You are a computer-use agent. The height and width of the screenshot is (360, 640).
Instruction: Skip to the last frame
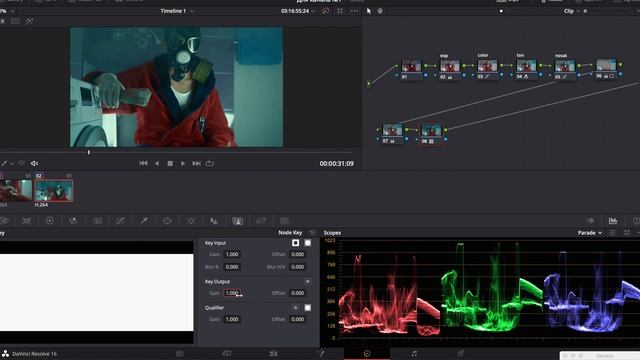tap(196, 163)
